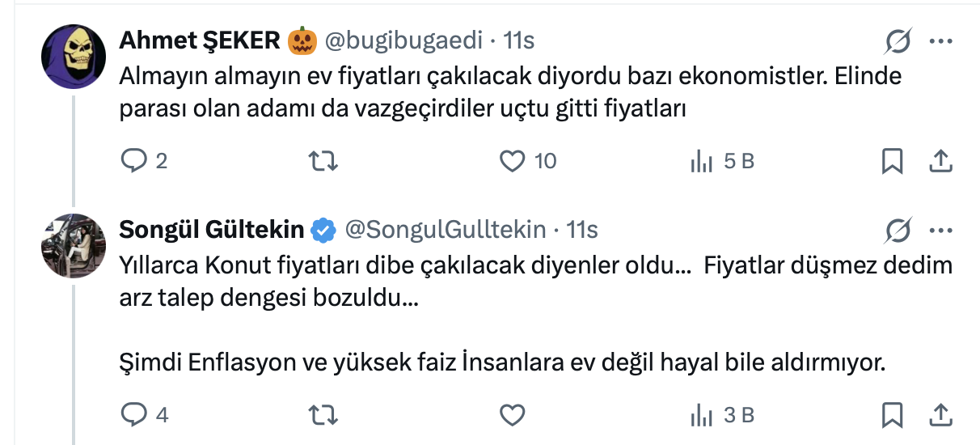Image resolution: width=980 pixels, height=445 pixels.
Task: Open more options for Ahmet ŞEKER's tweet
Action: (x=940, y=40)
